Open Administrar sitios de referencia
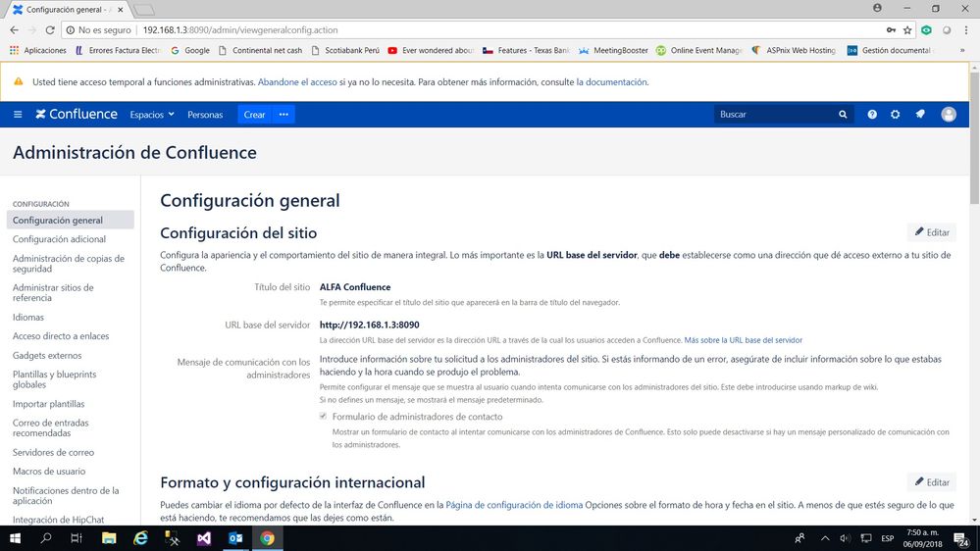Screen dimensions: 980x551 (x=53, y=293)
